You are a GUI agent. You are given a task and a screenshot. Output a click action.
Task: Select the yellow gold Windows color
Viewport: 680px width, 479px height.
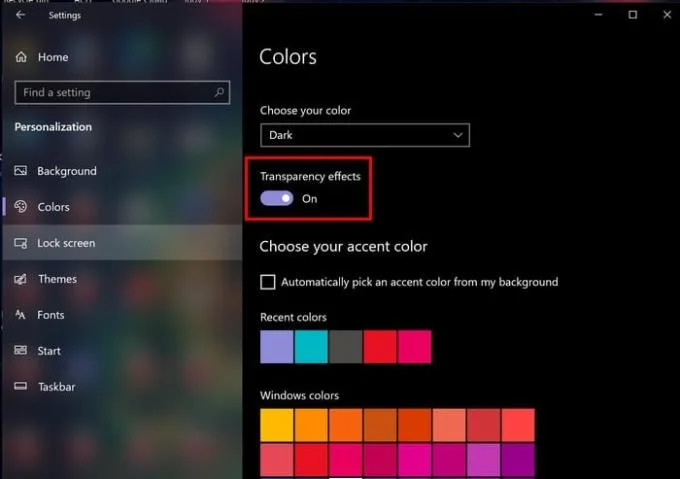pos(277,425)
